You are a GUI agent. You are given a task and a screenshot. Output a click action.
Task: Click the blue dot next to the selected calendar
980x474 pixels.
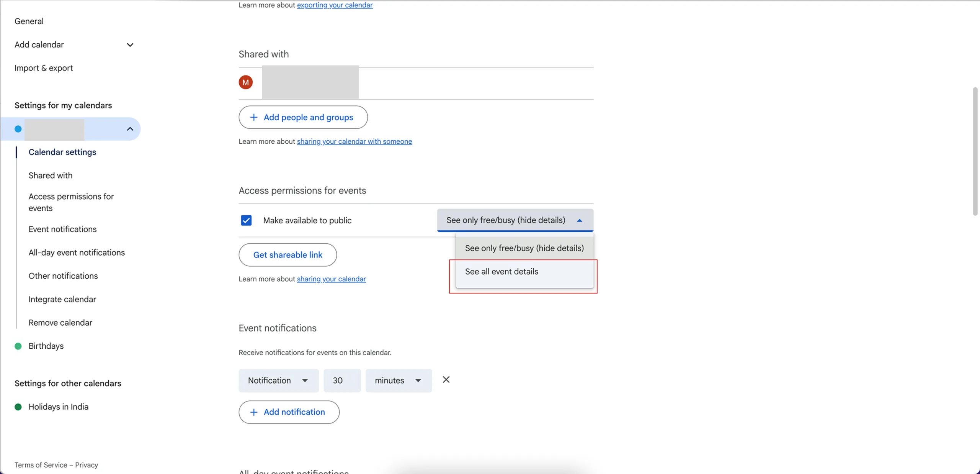pos(18,129)
